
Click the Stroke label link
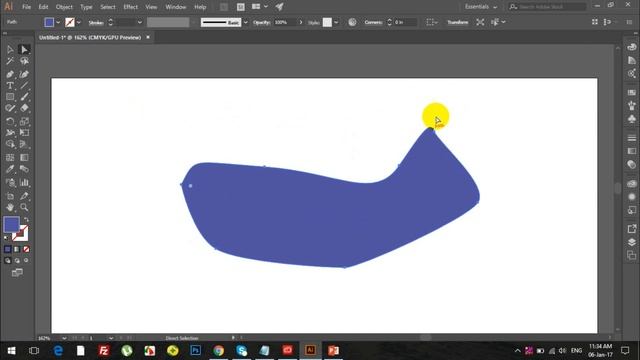[96, 23]
